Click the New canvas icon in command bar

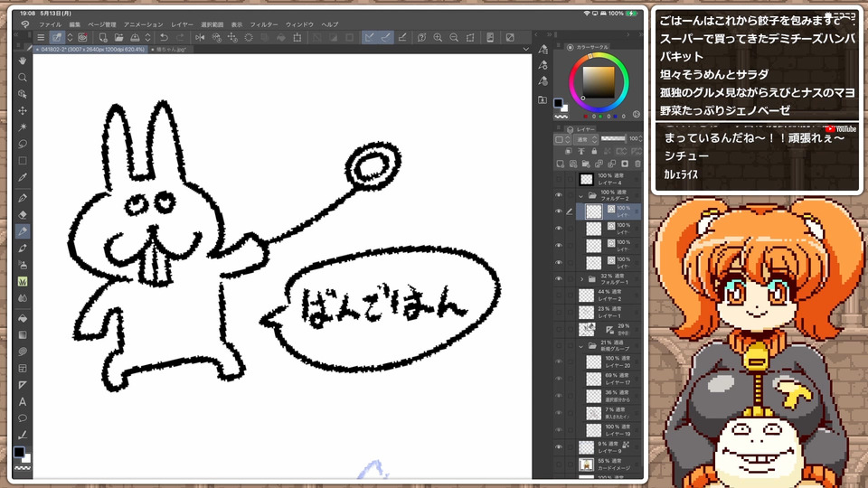click(103, 38)
